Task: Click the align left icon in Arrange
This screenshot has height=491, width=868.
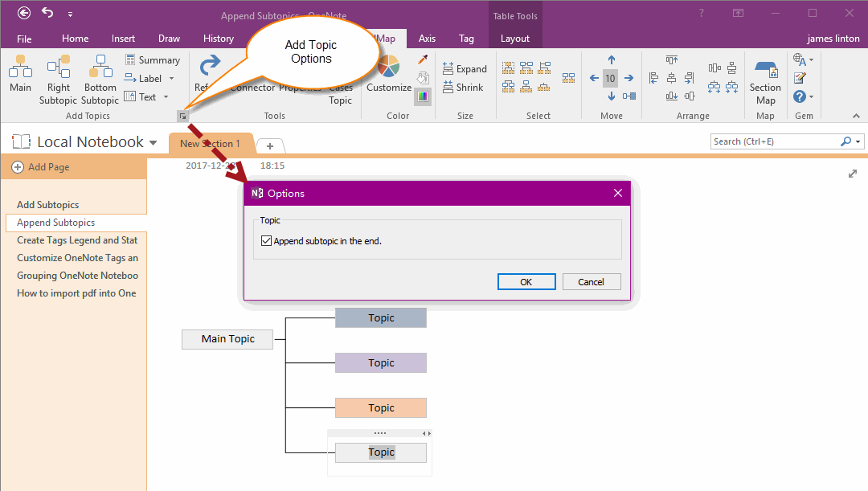Action: [x=653, y=78]
